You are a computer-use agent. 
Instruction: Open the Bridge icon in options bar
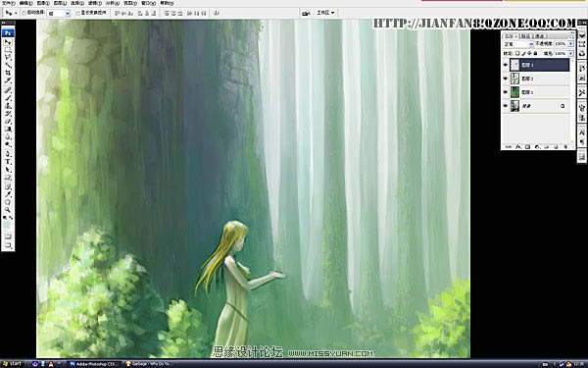click(x=306, y=13)
